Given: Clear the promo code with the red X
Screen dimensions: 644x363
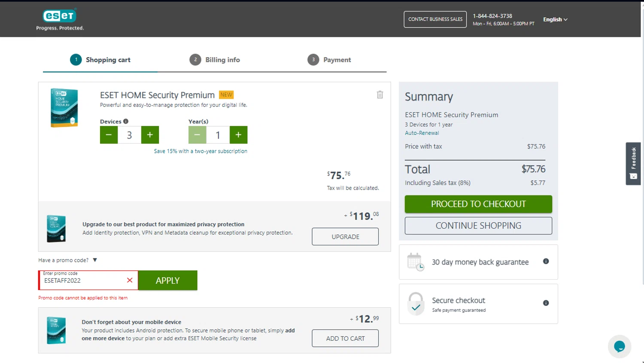Looking at the screenshot, I should click(130, 280).
